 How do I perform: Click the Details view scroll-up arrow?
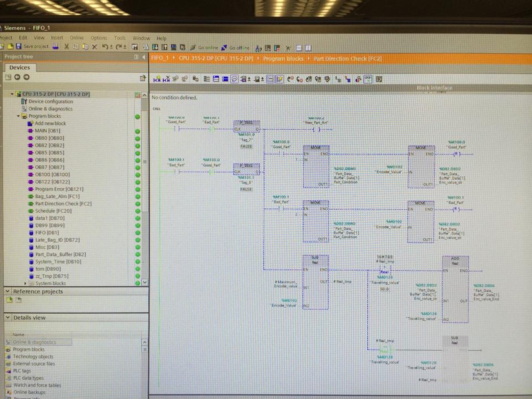pyautogui.click(x=144, y=342)
